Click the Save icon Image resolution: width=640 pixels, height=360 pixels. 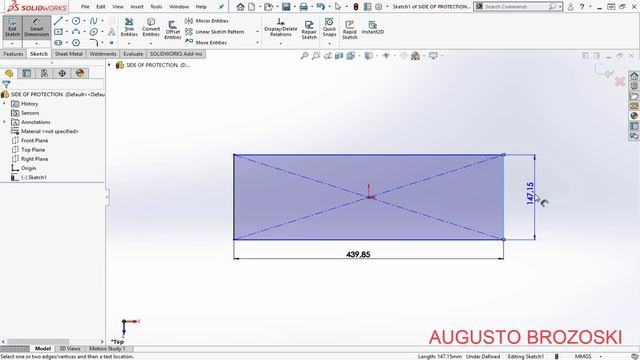click(286, 7)
